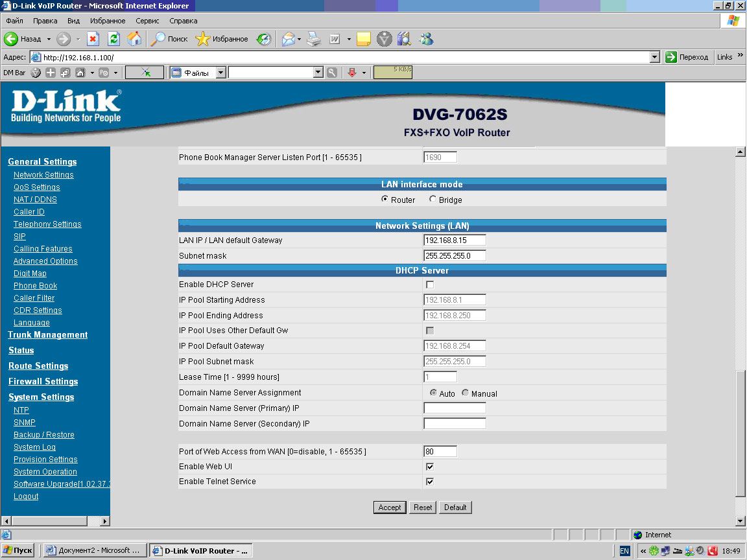Open the NAT / DDNS settings link
747x560 pixels.
(x=35, y=200)
